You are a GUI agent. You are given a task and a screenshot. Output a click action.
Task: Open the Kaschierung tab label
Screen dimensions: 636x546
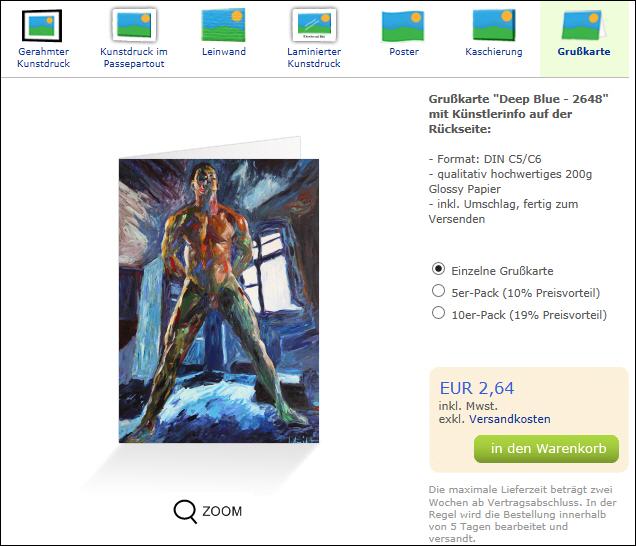[x=494, y=52]
